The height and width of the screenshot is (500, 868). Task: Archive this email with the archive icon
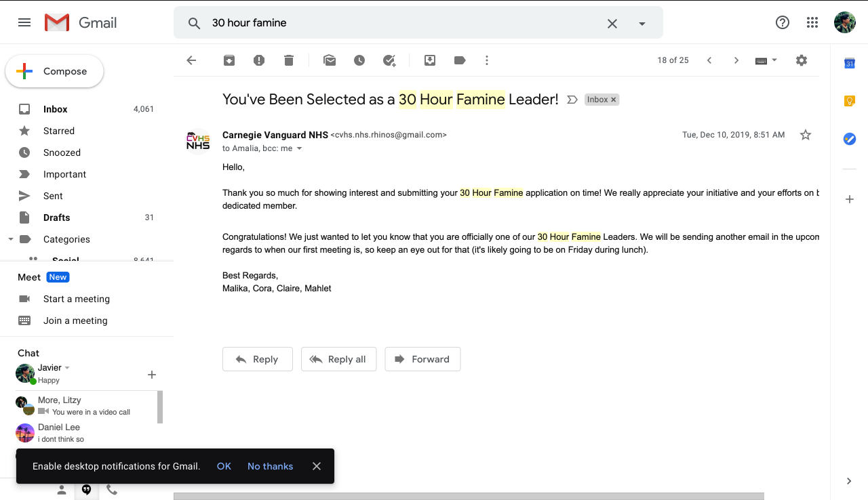pos(229,60)
